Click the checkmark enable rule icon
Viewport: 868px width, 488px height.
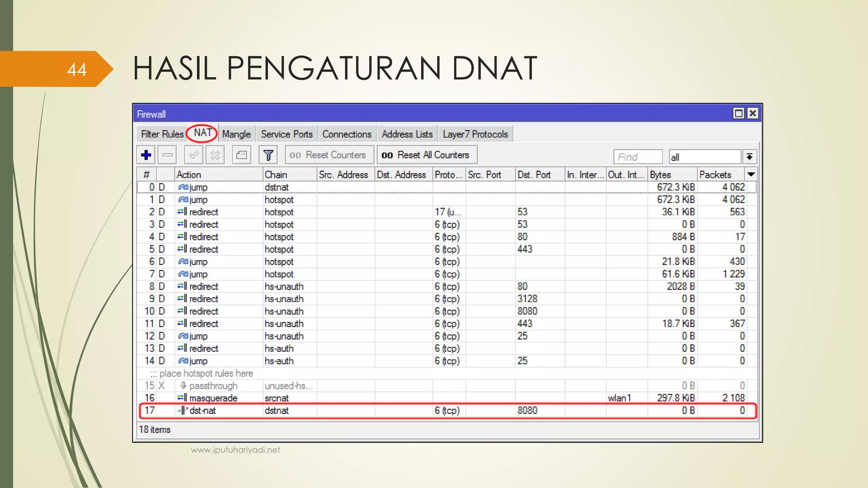[194, 155]
